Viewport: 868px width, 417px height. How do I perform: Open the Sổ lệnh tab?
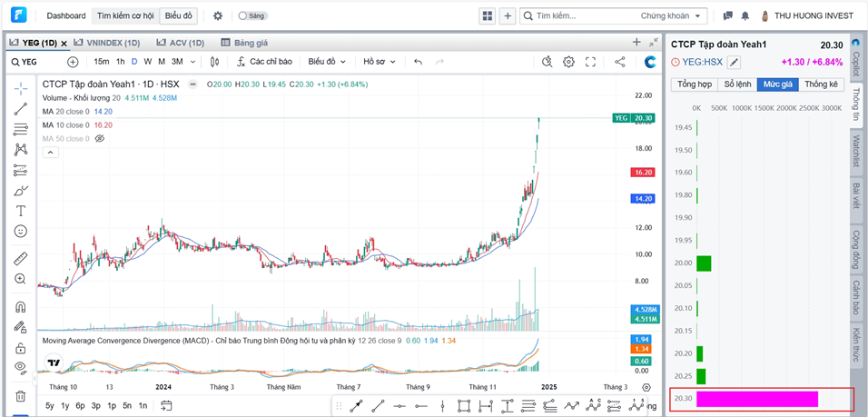[737, 84]
